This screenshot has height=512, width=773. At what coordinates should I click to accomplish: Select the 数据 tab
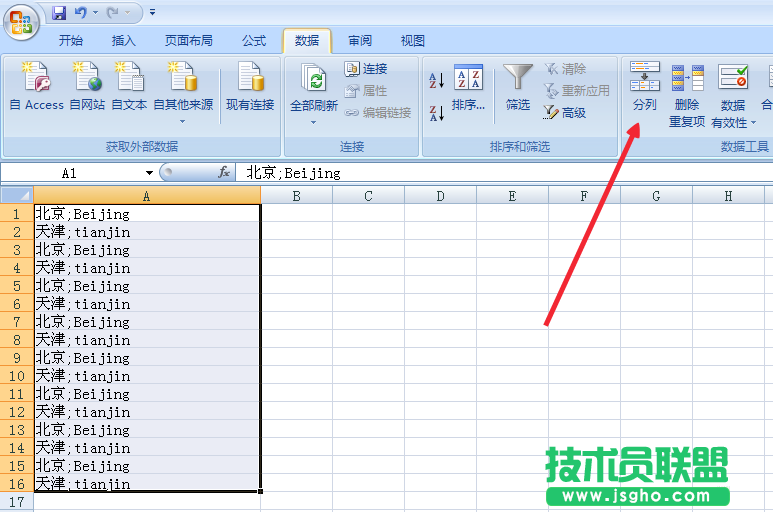coord(307,41)
